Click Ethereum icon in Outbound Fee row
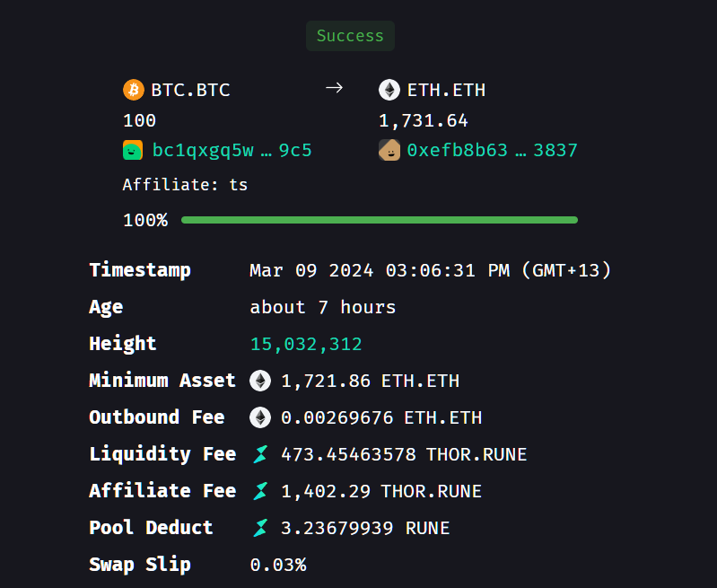This screenshot has width=717, height=588. coord(260,417)
